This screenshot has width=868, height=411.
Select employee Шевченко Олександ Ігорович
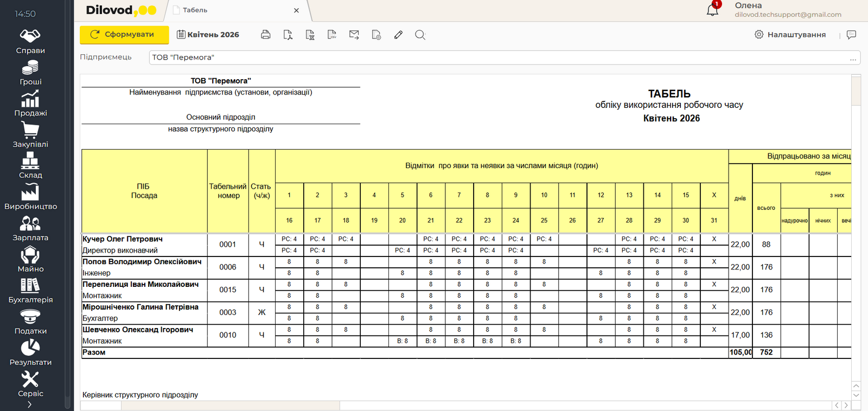[138, 330]
